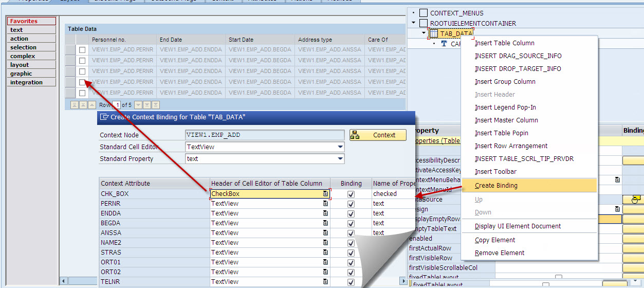Image resolution: width=644 pixels, height=288 pixels.
Task: Toggle Binding checkbox for NAME2
Action: (351, 243)
